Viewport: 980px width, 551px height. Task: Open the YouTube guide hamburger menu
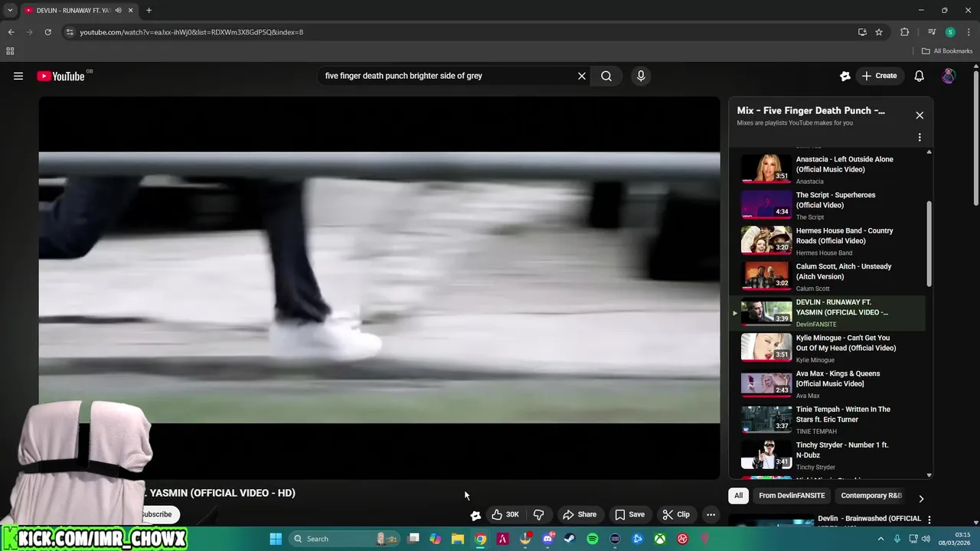pos(18,76)
